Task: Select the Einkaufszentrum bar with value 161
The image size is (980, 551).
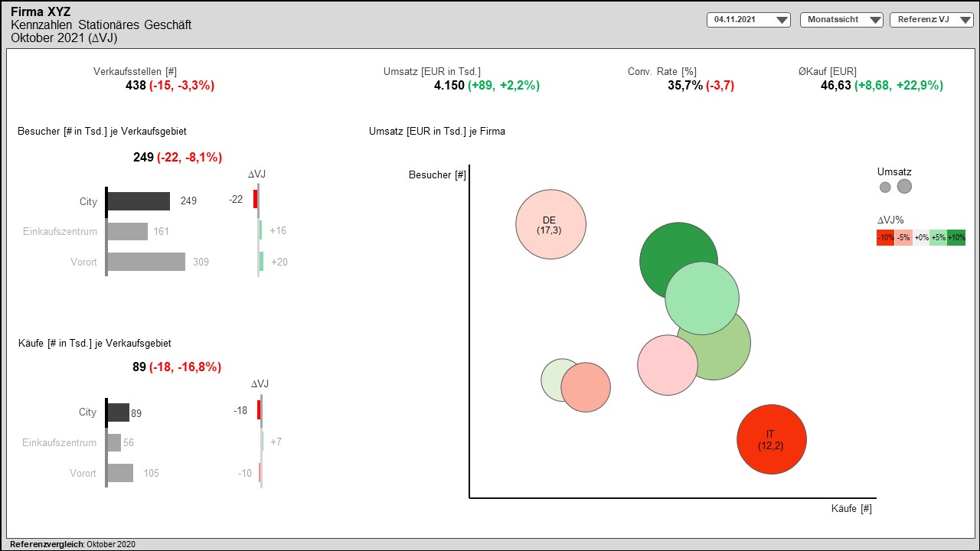Action: pos(127,231)
